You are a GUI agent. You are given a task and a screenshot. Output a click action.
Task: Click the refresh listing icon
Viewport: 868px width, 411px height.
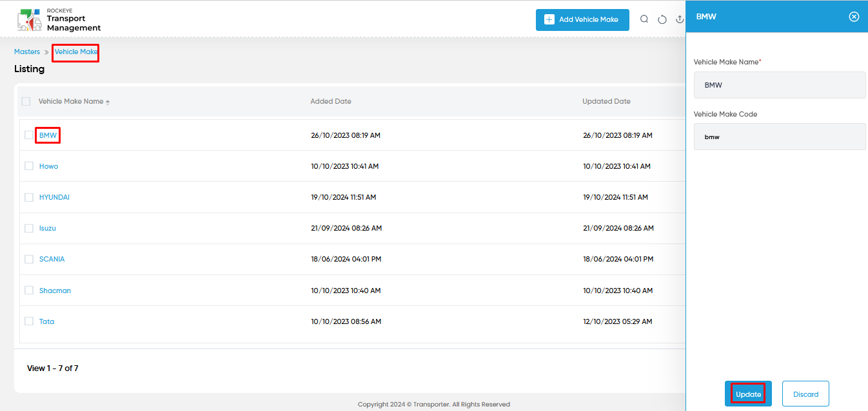pyautogui.click(x=662, y=19)
